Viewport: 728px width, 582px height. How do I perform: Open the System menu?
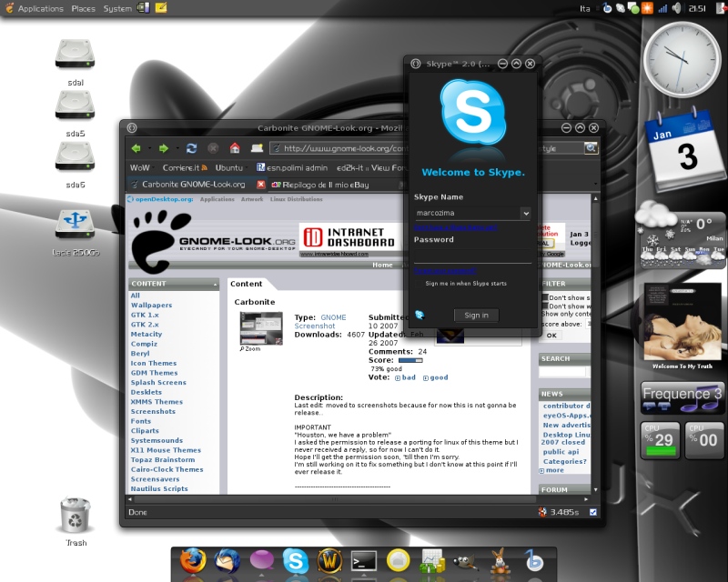[117, 8]
